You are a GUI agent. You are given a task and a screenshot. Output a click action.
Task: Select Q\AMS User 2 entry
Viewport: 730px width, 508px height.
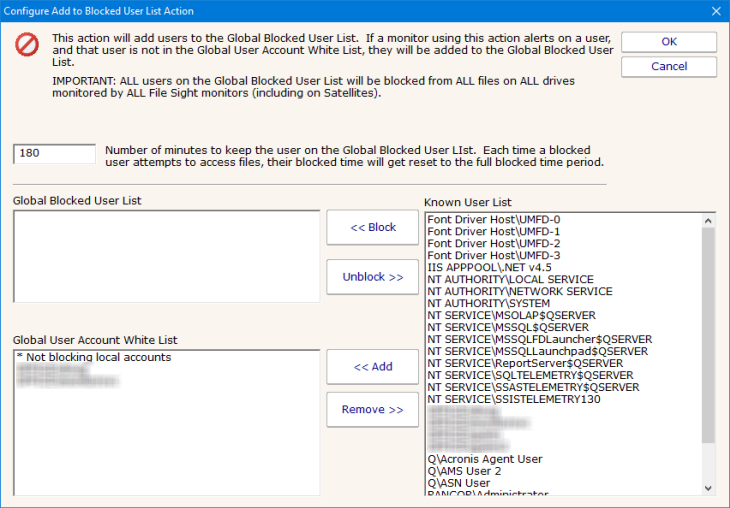pos(464,471)
